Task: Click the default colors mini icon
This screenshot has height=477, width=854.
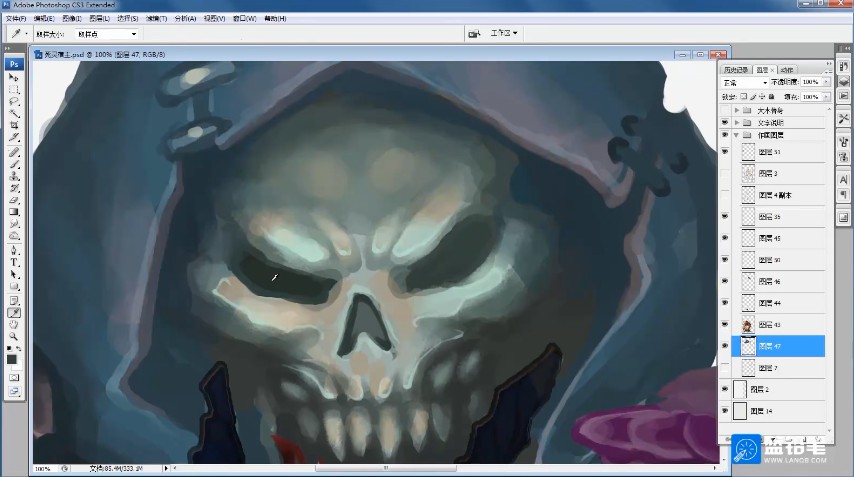Action: pos(9,348)
